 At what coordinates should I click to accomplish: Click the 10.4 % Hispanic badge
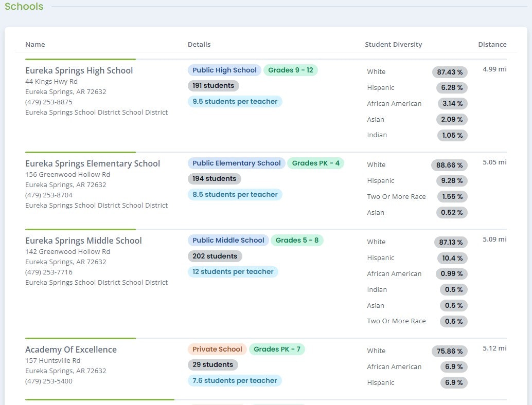pyautogui.click(x=452, y=258)
